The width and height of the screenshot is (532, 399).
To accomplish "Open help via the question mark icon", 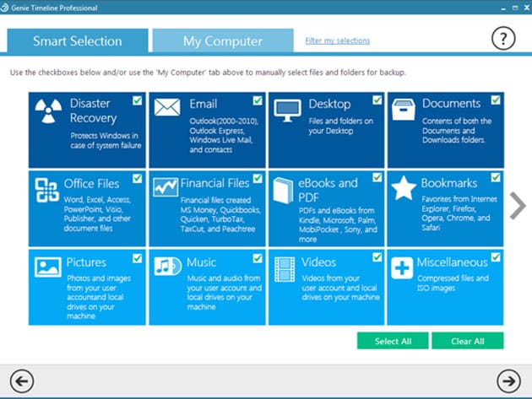I will (x=503, y=38).
